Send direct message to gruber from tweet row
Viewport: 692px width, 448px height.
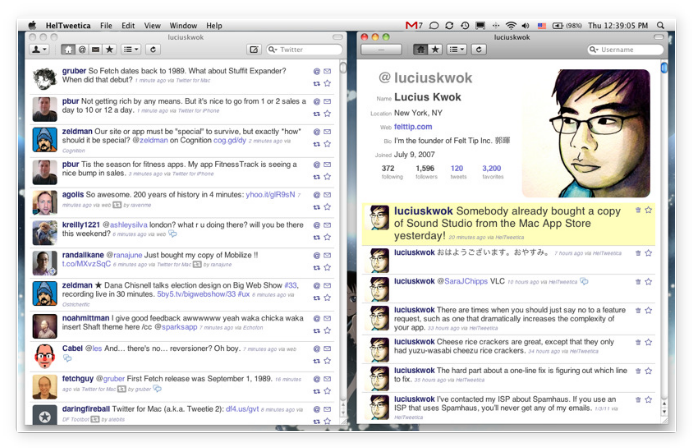click(327, 71)
